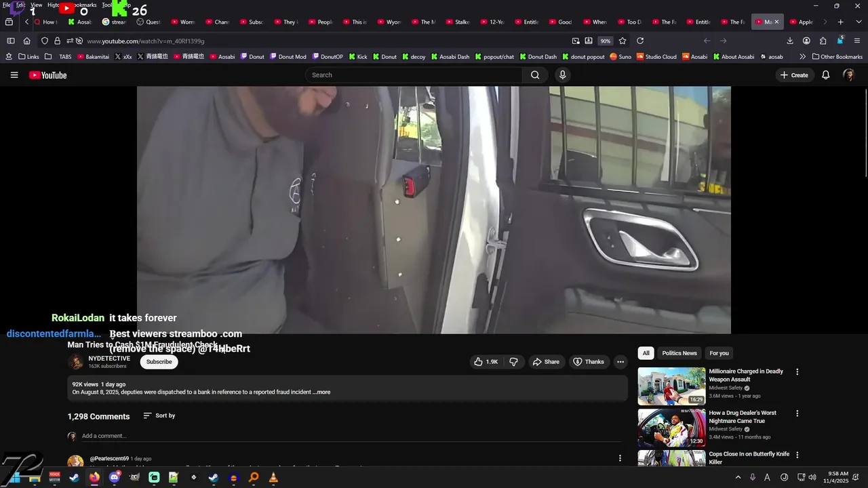Screen dimensions: 868x488
Task: Toggle picture-in-picture icon in address bar
Action: [x=576, y=41]
